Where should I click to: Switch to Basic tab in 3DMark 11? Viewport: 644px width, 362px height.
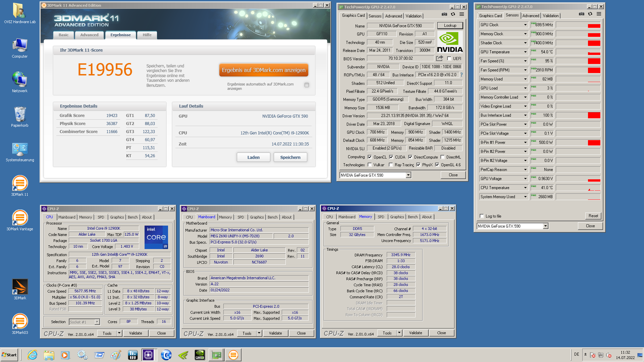click(63, 35)
